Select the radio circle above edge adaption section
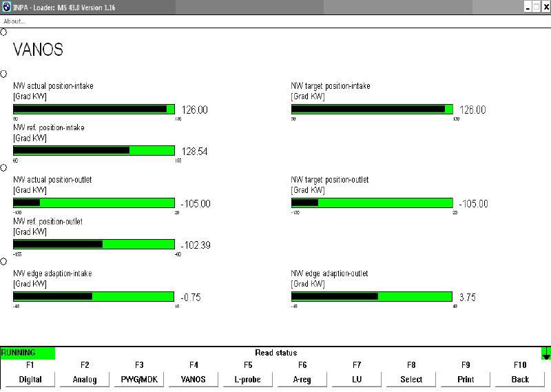The width and height of the screenshot is (551, 392). point(3,261)
